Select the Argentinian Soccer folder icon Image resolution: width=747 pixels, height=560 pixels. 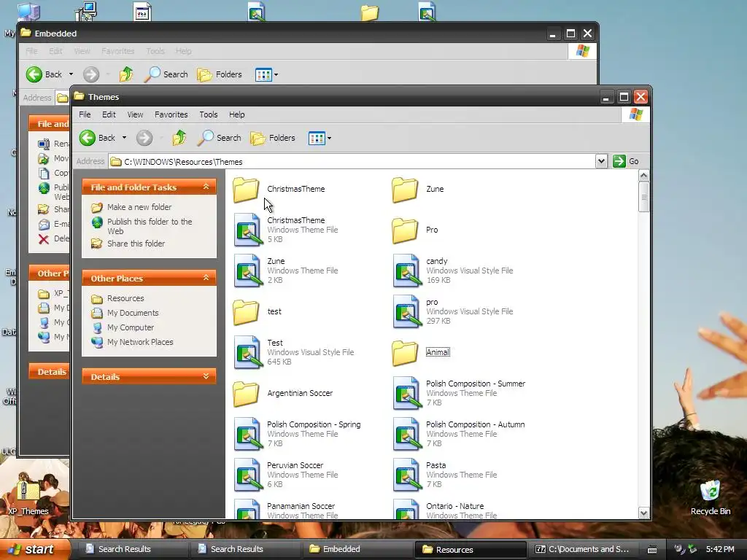pos(246,394)
